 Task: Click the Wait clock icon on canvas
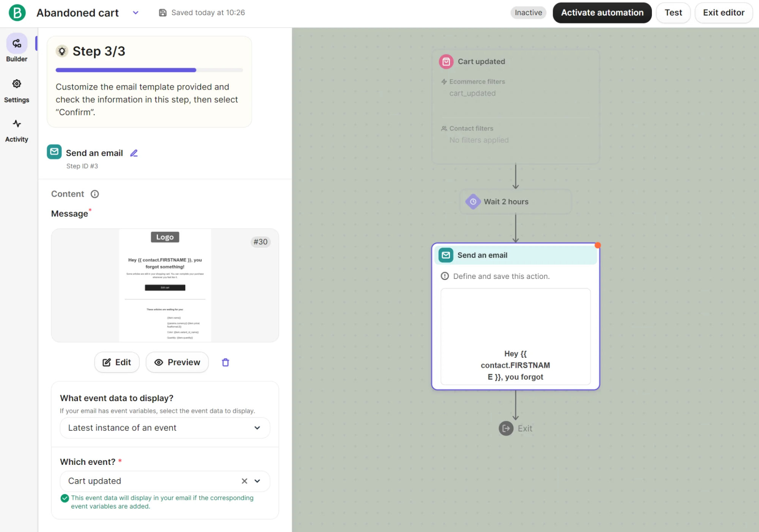(473, 201)
